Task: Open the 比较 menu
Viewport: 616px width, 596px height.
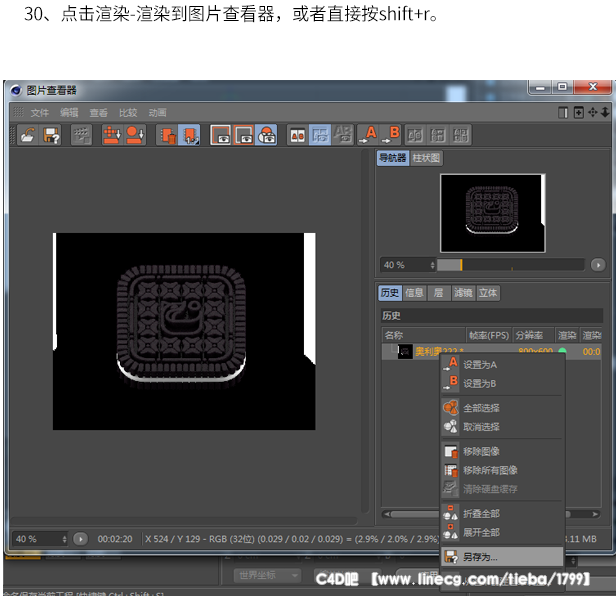Action: (128, 113)
